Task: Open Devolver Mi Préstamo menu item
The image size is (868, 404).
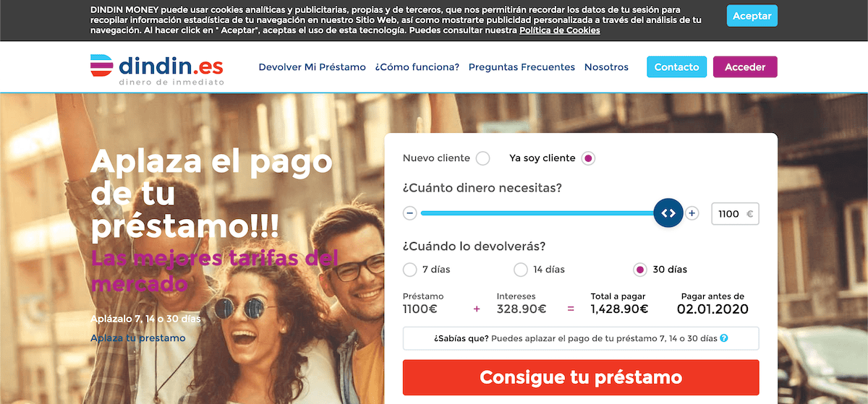Action: [312, 67]
